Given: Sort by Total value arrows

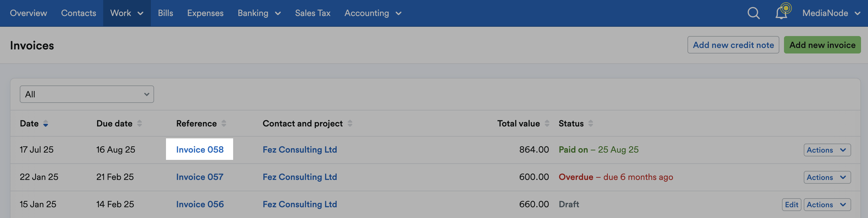Looking at the screenshot, I should (547, 123).
